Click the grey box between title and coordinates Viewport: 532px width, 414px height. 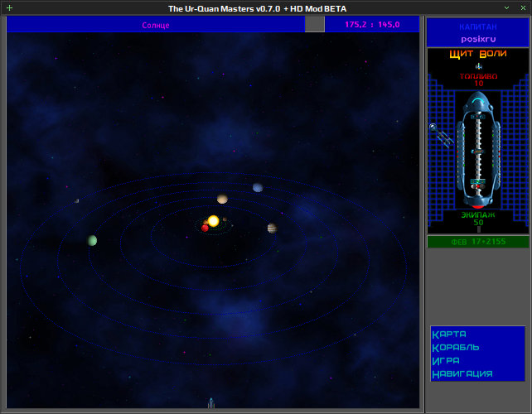point(315,24)
